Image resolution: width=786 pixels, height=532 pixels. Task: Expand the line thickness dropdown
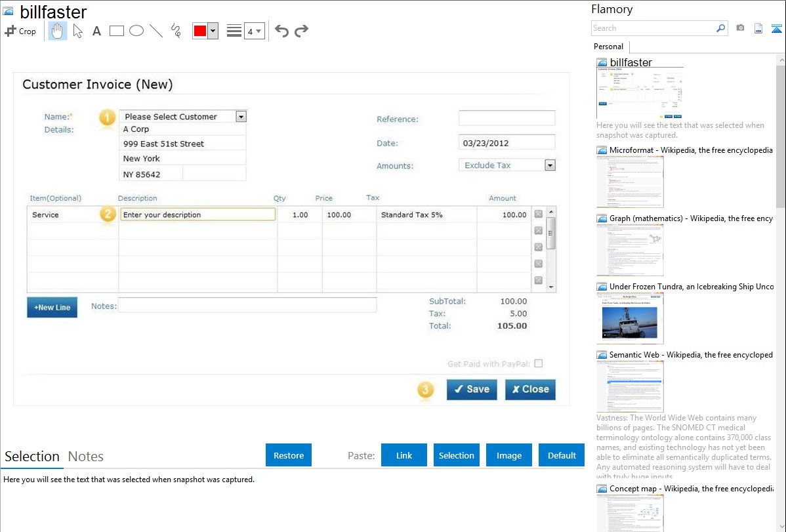coord(254,31)
